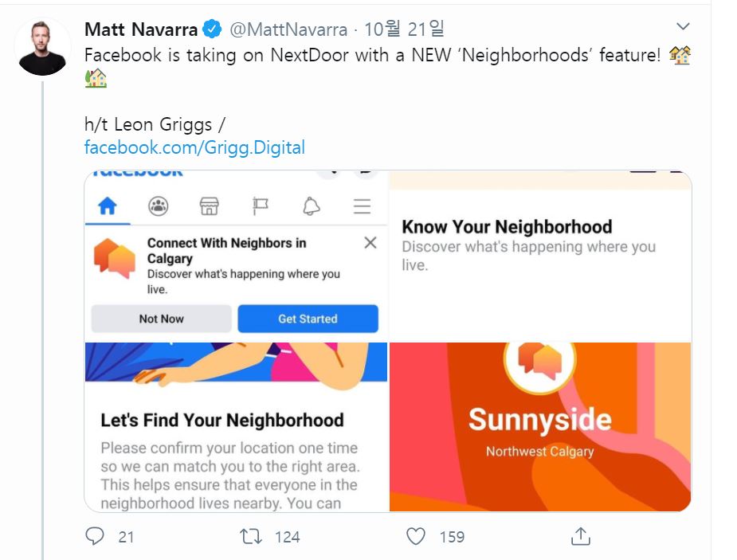Click the Facebook notifications bell icon

click(x=311, y=207)
